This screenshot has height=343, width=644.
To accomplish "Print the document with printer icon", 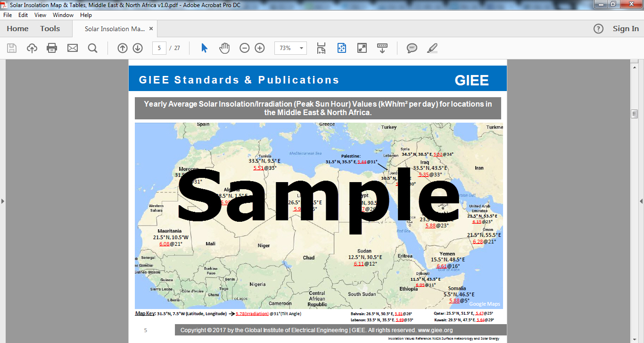I will (x=52, y=48).
